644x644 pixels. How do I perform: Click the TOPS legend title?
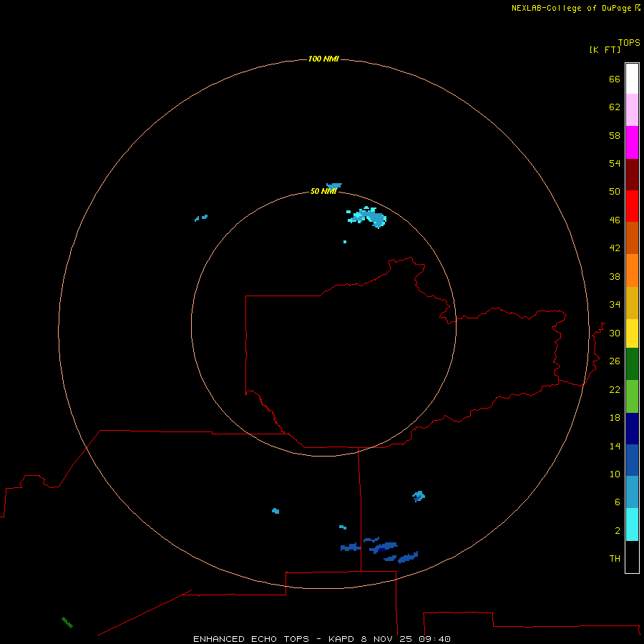[629, 42]
